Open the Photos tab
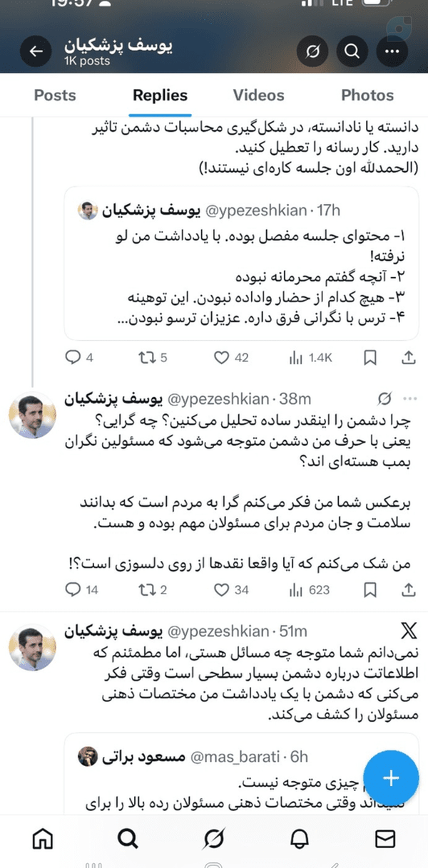The width and height of the screenshot is (428, 868). tap(367, 95)
